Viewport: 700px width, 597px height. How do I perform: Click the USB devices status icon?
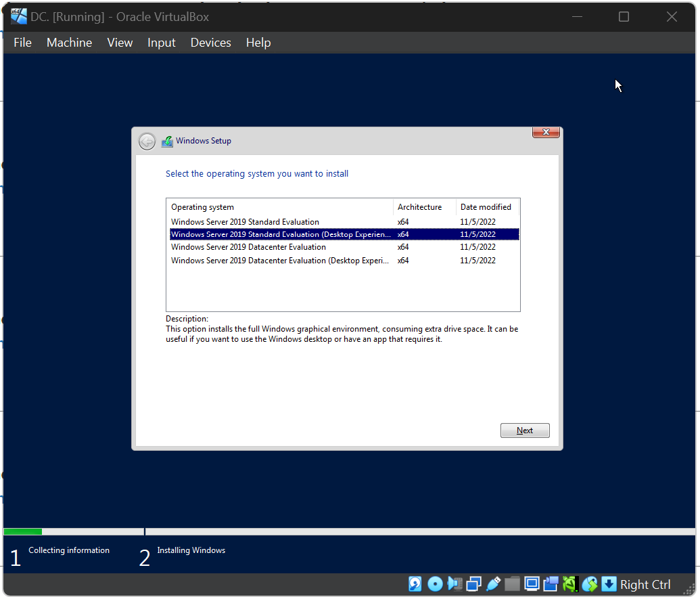click(x=493, y=583)
